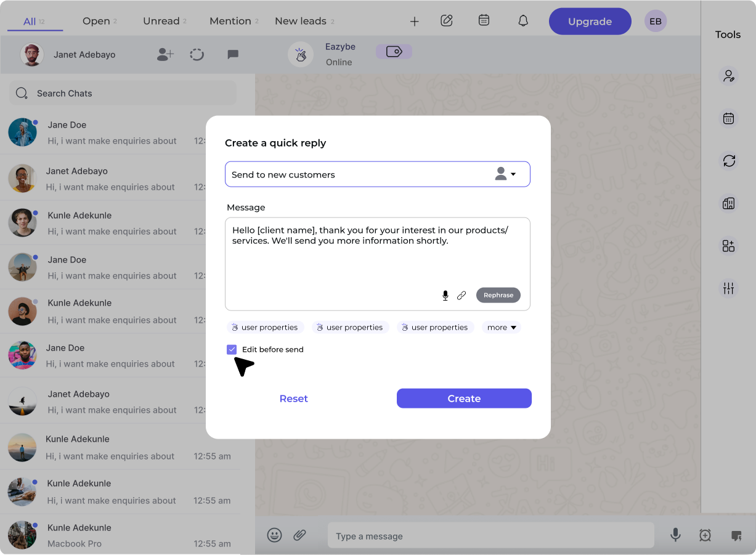Click the tag icon next to Eazybe
756x555 pixels.
pyautogui.click(x=394, y=51)
